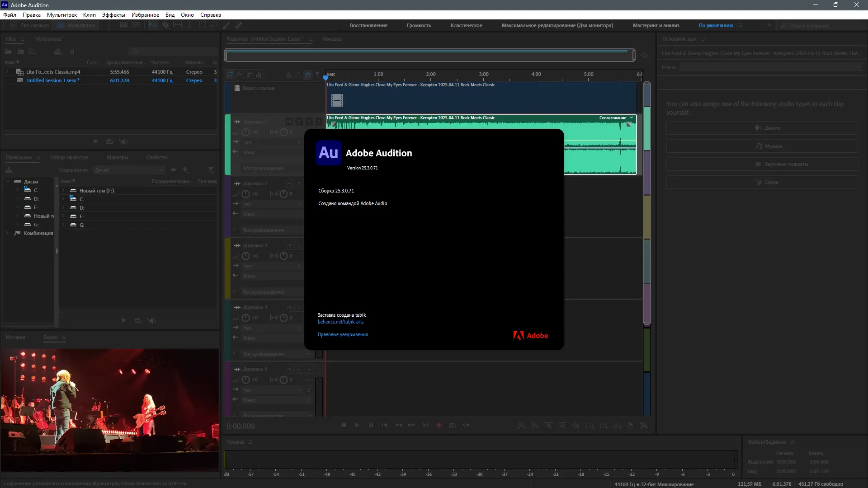Pause playback with the Pause button

[371, 425]
